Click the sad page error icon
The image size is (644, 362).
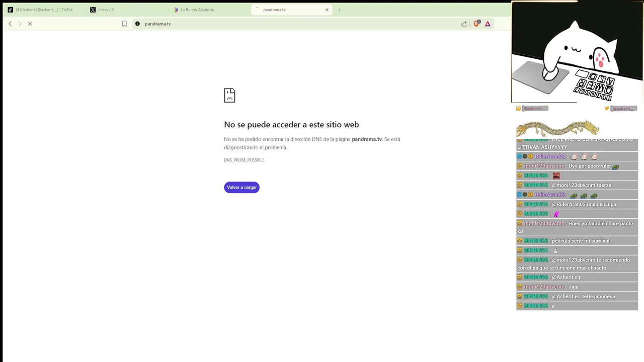click(x=229, y=95)
